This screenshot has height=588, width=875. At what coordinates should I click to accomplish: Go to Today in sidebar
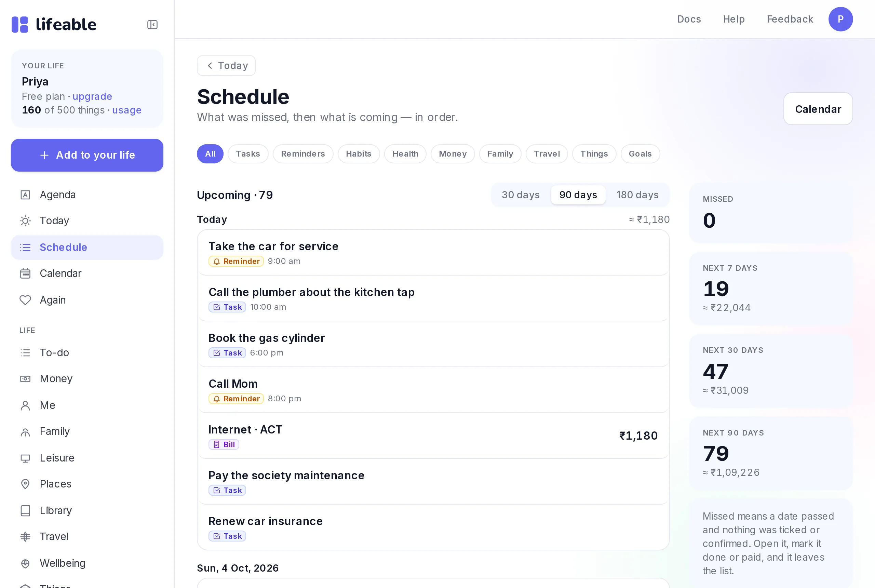pos(87,221)
